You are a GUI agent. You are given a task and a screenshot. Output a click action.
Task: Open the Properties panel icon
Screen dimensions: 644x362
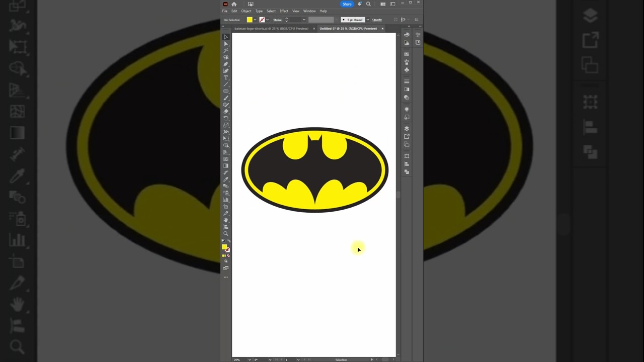(x=418, y=34)
